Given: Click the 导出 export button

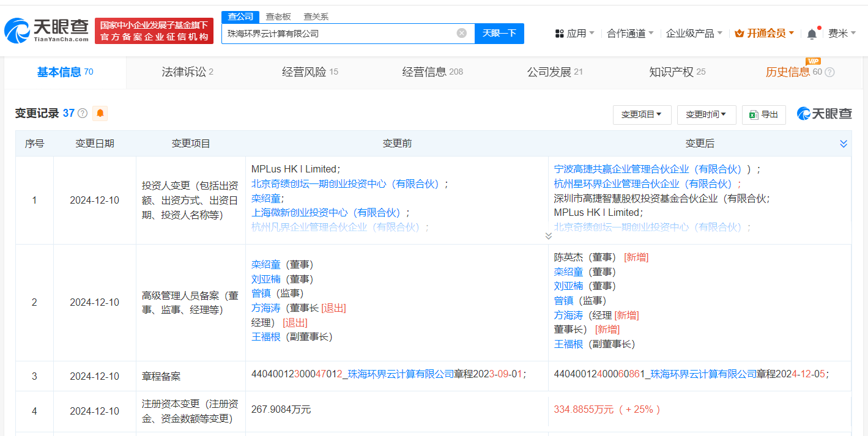Looking at the screenshot, I should click(x=764, y=114).
